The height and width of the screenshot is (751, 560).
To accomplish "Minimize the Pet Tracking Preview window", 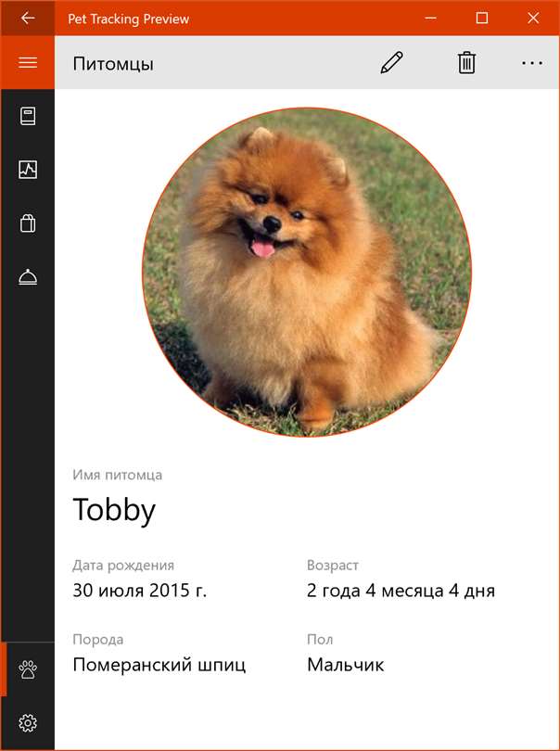I will tap(430, 19).
